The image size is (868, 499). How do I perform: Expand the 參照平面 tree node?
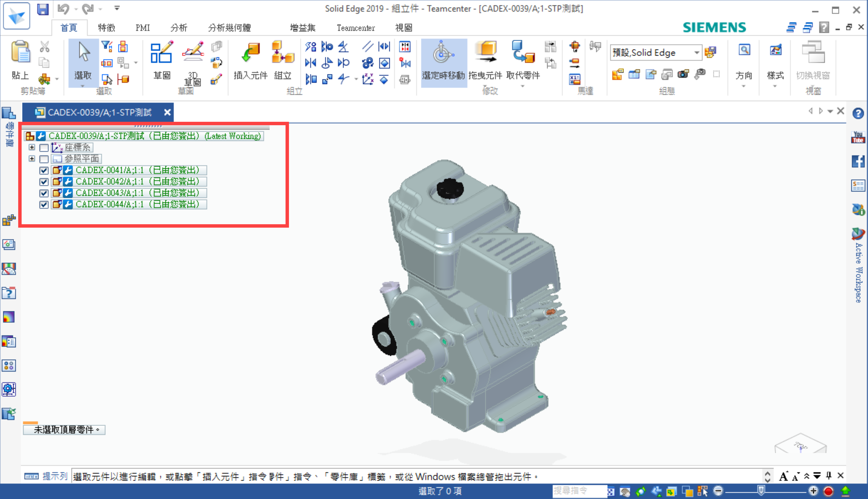coord(32,159)
